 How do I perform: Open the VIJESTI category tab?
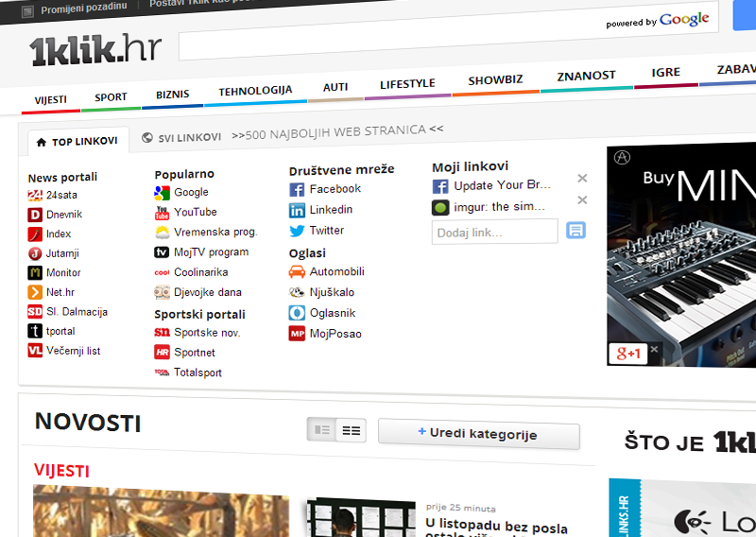(x=51, y=100)
